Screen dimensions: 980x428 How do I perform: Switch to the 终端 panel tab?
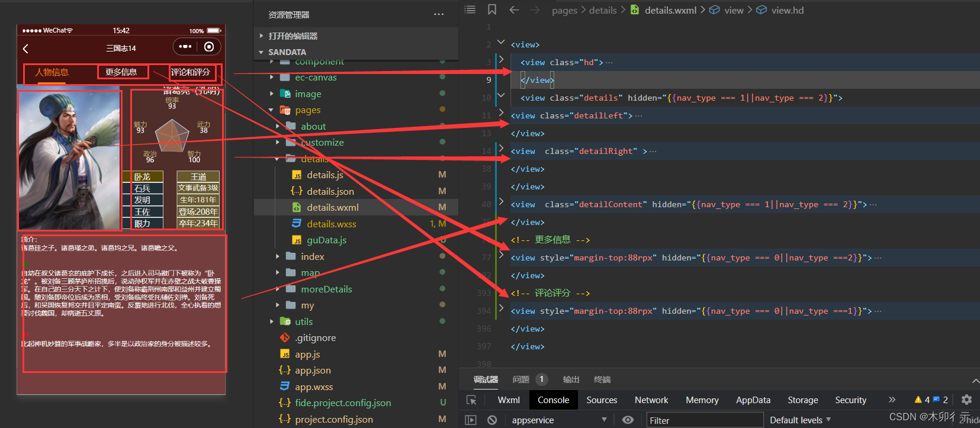click(x=602, y=379)
